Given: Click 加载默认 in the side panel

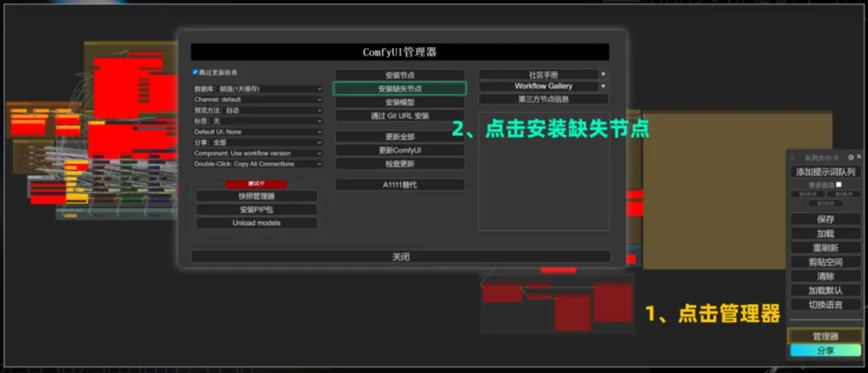Looking at the screenshot, I should (825, 290).
